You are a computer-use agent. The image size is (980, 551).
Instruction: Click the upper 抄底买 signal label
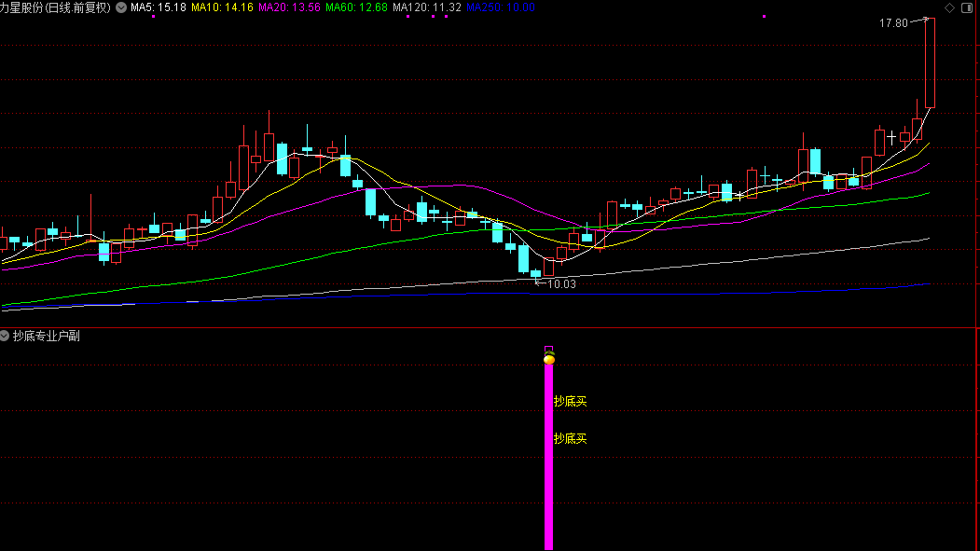click(x=570, y=401)
